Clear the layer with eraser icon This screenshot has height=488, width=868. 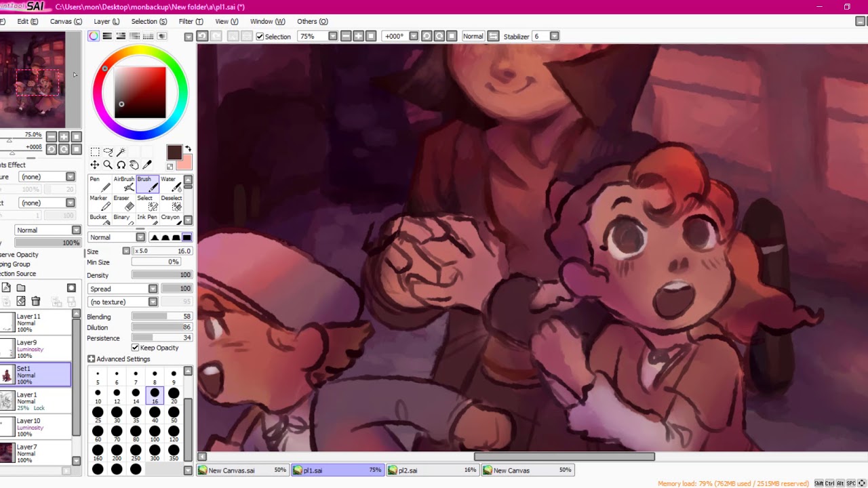click(21, 301)
